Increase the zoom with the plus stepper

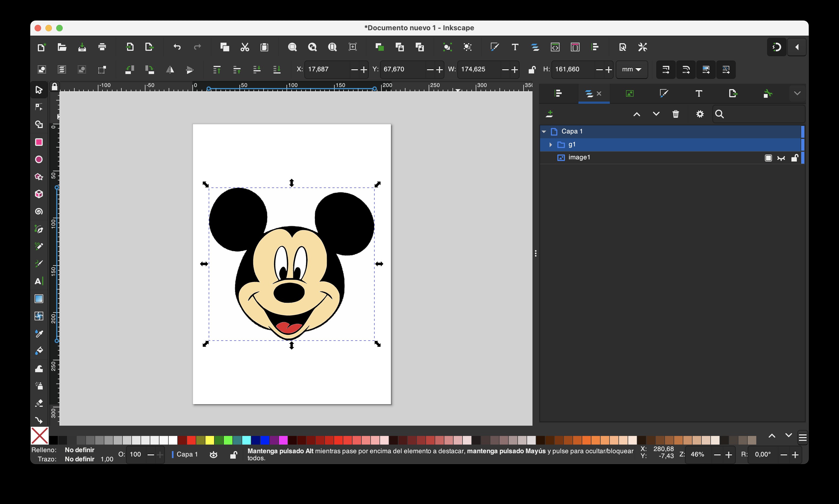728,455
